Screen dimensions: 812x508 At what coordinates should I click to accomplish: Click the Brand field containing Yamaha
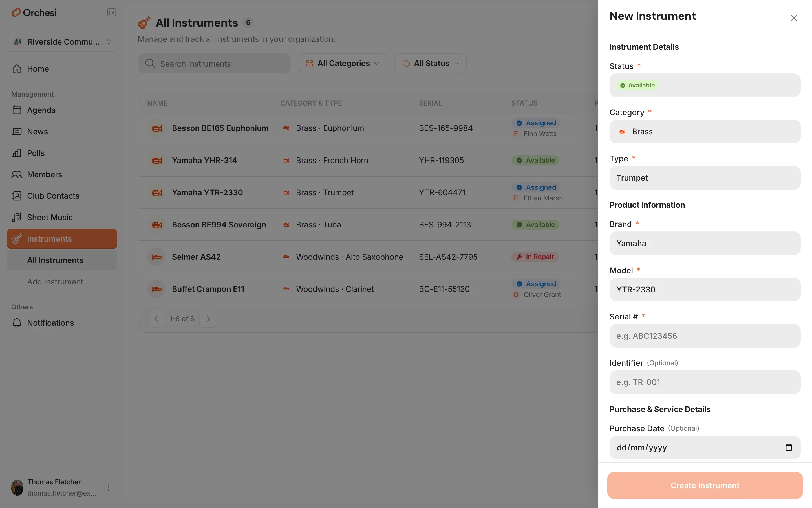[x=705, y=243]
